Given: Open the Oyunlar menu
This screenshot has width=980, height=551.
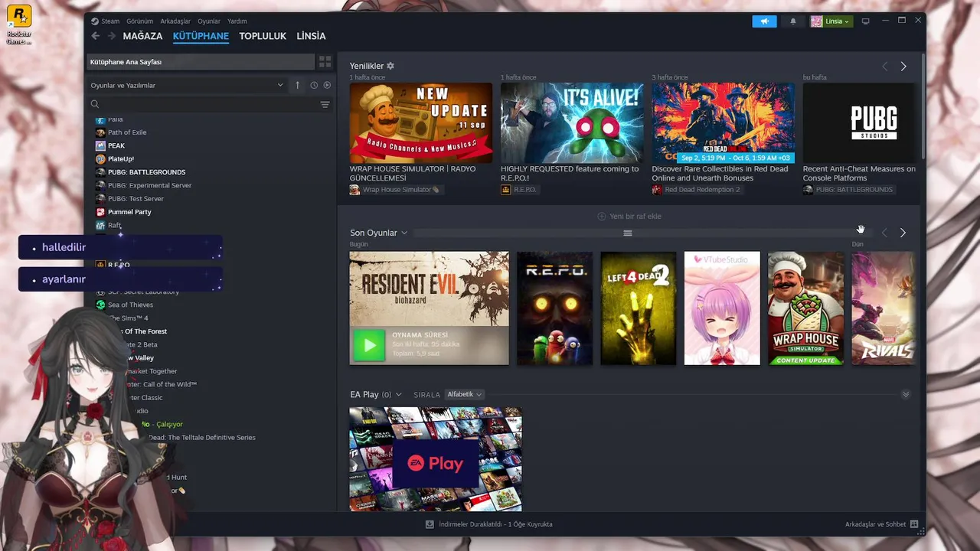Looking at the screenshot, I should pos(209,21).
